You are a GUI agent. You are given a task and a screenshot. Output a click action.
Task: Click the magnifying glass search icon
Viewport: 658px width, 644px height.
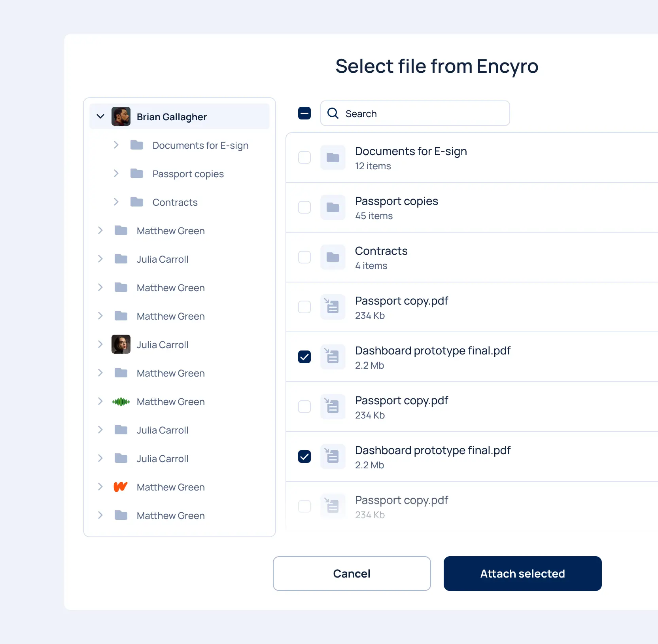point(333,113)
